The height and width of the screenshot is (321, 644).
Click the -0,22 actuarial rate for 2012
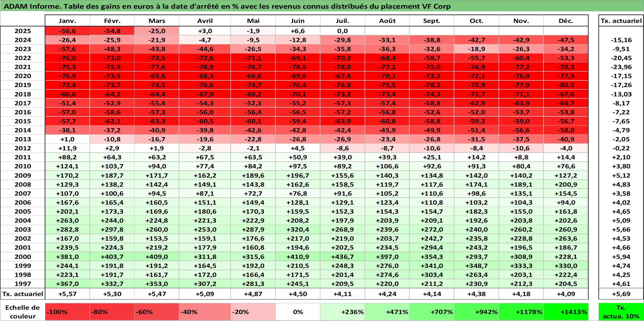(621, 148)
